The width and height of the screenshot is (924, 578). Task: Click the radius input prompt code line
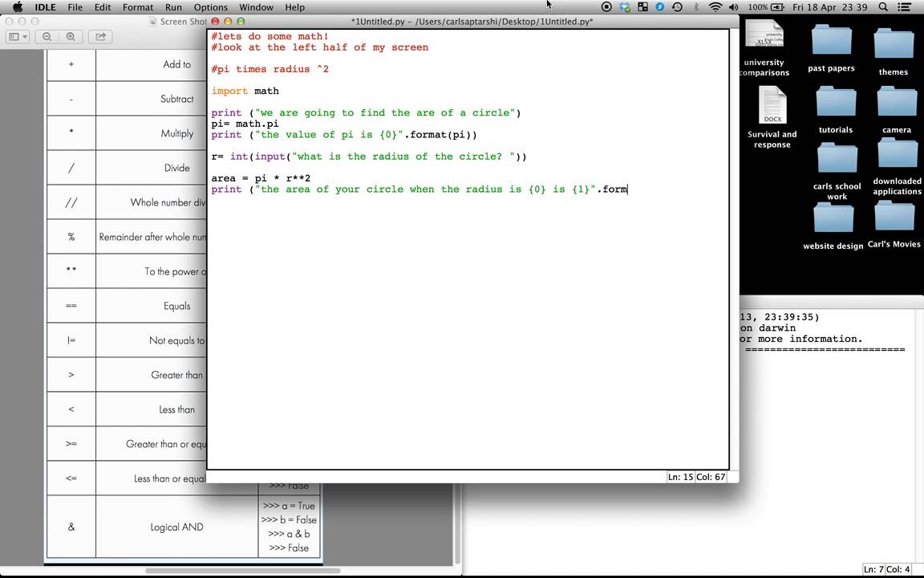[369, 157]
